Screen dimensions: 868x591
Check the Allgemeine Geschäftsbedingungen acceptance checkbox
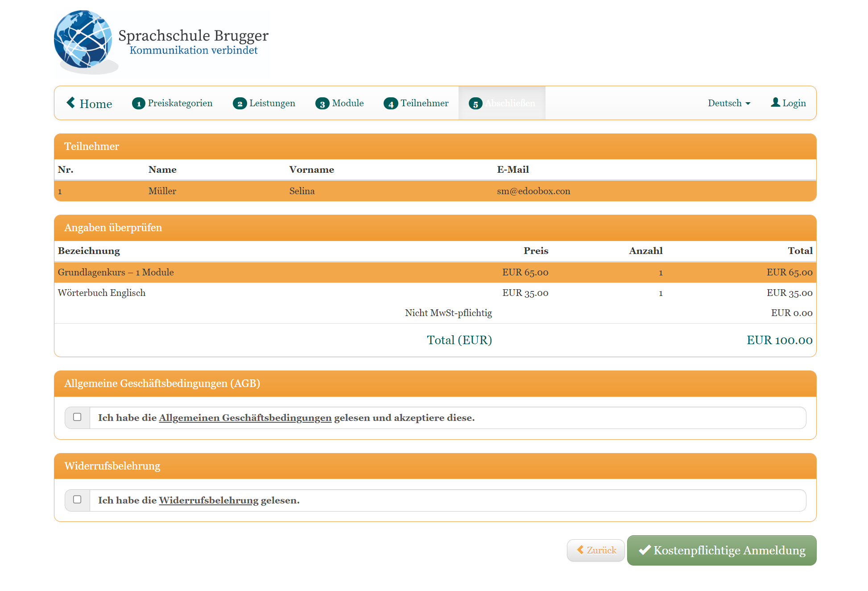[x=77, y=417]
